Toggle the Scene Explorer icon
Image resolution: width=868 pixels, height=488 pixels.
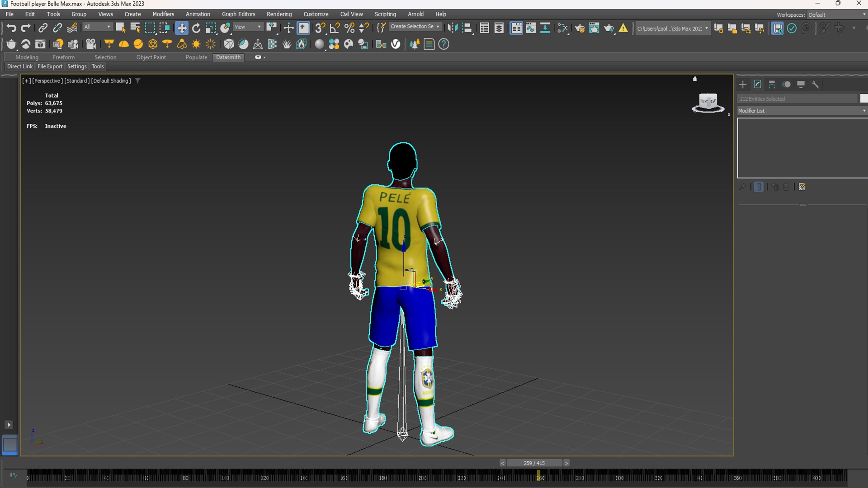coord(484,28)
